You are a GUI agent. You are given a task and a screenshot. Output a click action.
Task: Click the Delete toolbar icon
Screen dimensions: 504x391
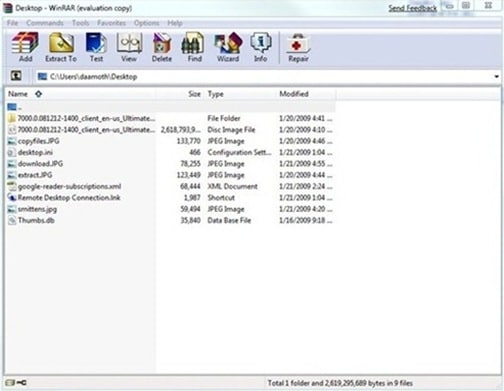point(162,43)
